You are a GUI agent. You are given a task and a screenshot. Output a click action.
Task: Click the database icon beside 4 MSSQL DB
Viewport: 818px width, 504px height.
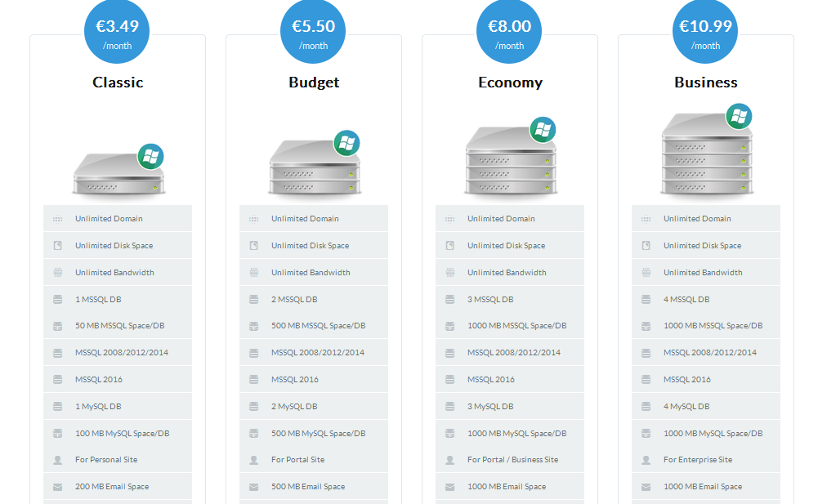[x=646, y=300]
